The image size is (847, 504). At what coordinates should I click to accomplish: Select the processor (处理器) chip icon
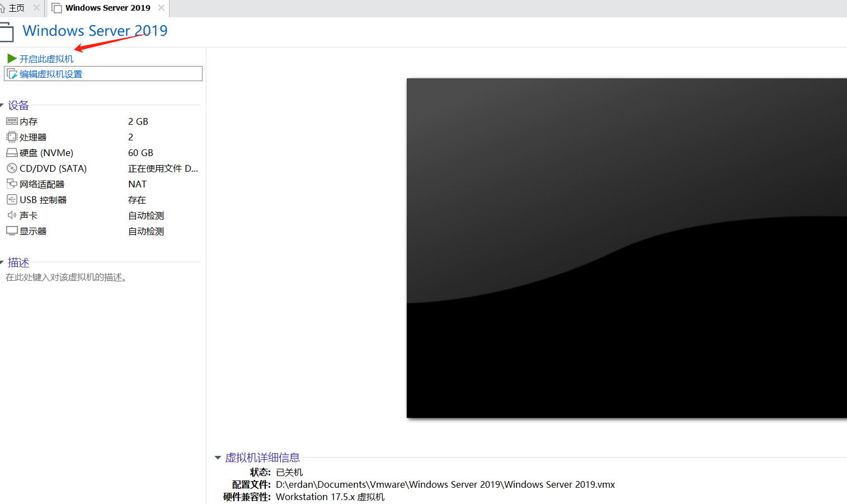point(12,136)
